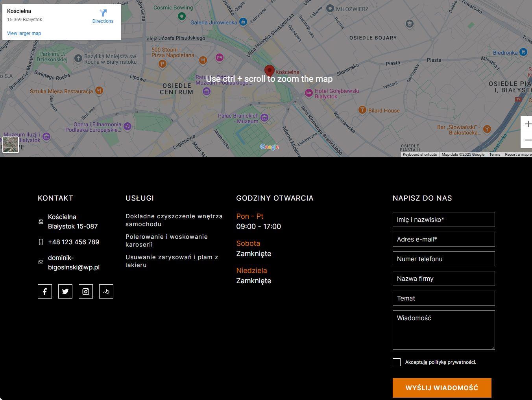
Task: Click Muzeum Iluzji marker icon
Action: pos(46,136)
